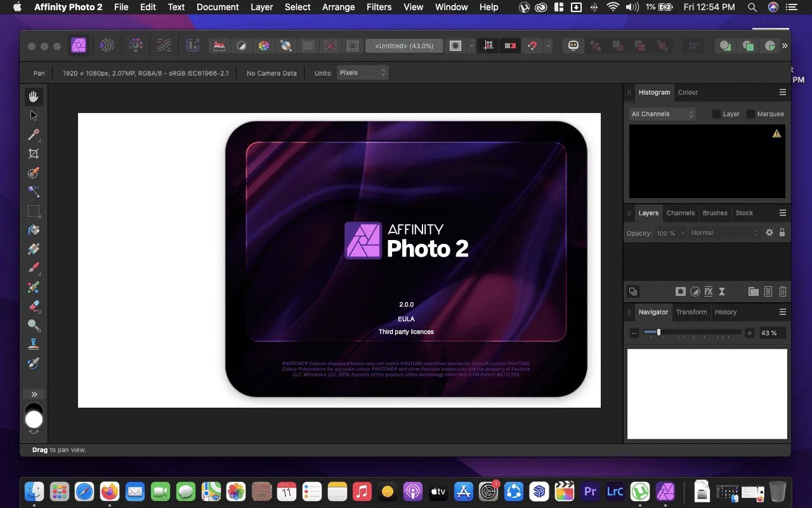Select the Paint Mixer Brush tool
812x508 pixels.
34,287
